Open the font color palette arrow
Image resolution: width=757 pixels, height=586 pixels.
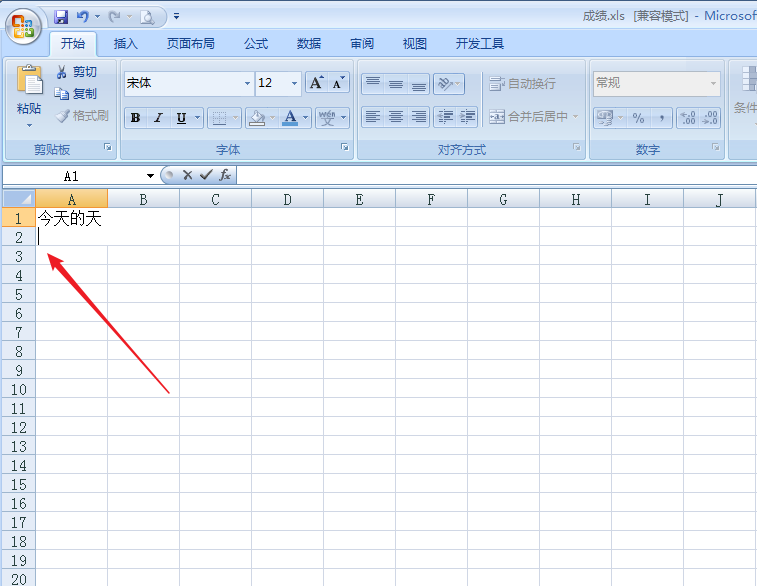[306, 118]
